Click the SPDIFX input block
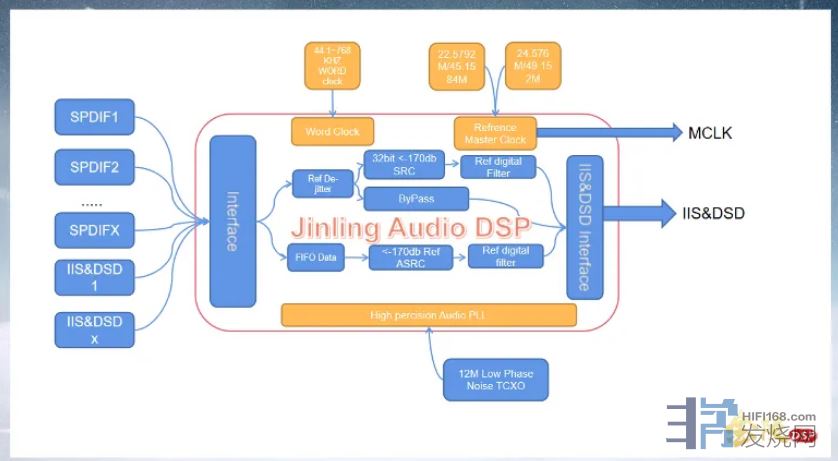 [x=94, y=229]
